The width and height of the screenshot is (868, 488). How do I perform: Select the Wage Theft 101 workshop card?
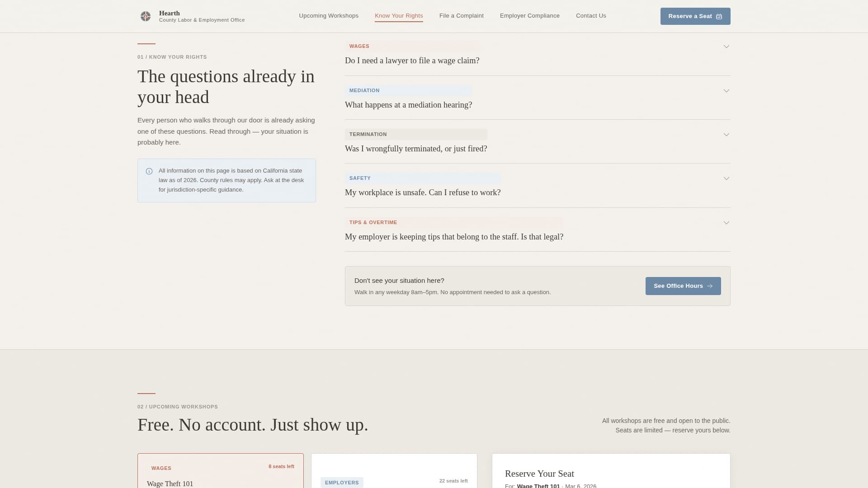coord(220,474)
